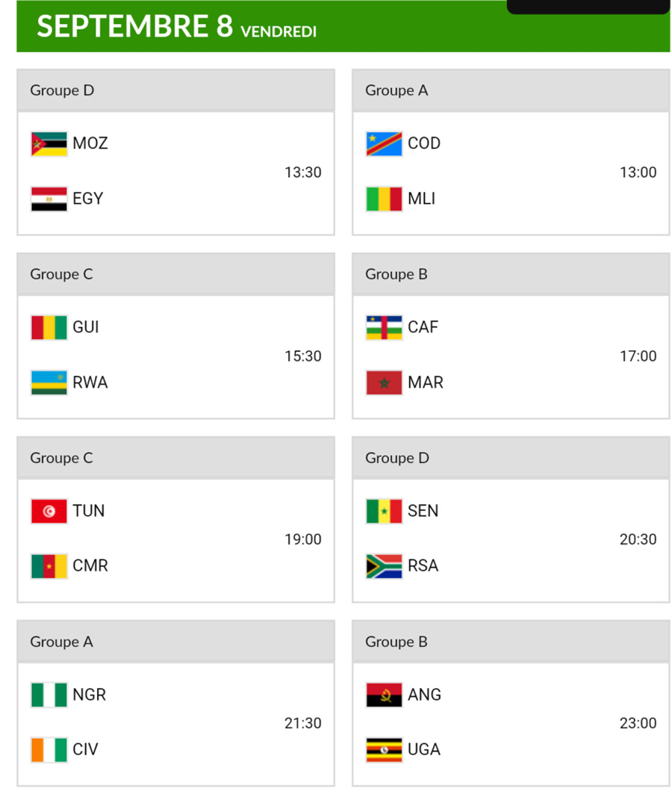Select the Senegal flag icon
672x797 pixels.
coord(384,511)
